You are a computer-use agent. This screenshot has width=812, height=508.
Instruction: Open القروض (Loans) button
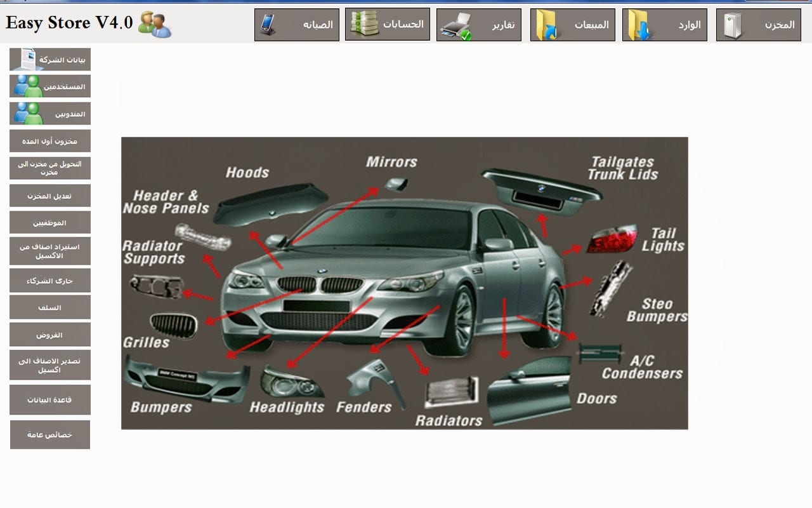[50, 335]
